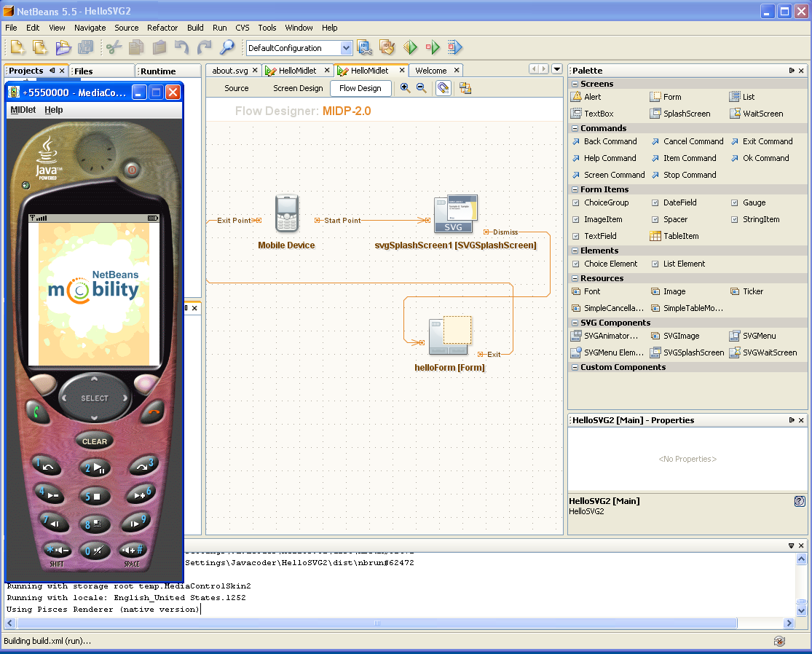Open a project using the folder icon
812x654 pixels.
point(63,47)
